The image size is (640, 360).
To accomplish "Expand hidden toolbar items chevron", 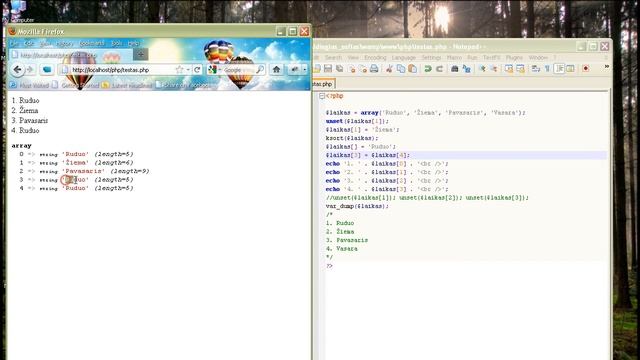I will pyautogui.click(x=607, y=67).
